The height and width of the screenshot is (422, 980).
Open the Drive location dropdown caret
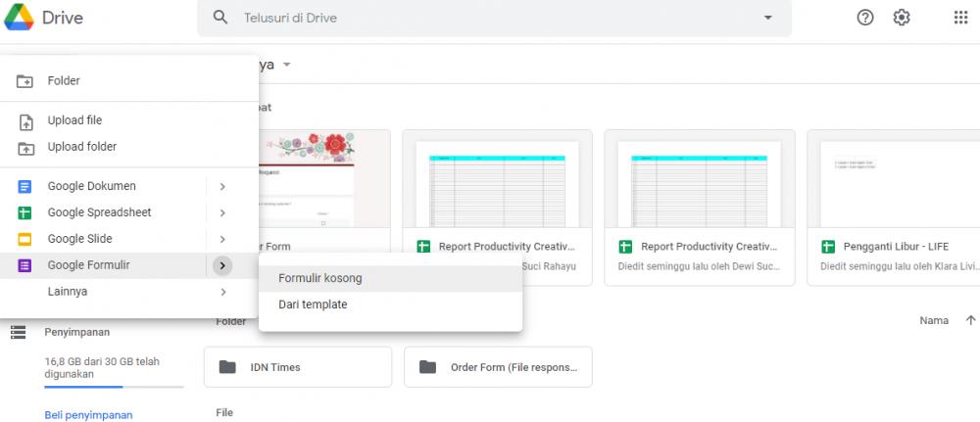click(x=287, y=65)
